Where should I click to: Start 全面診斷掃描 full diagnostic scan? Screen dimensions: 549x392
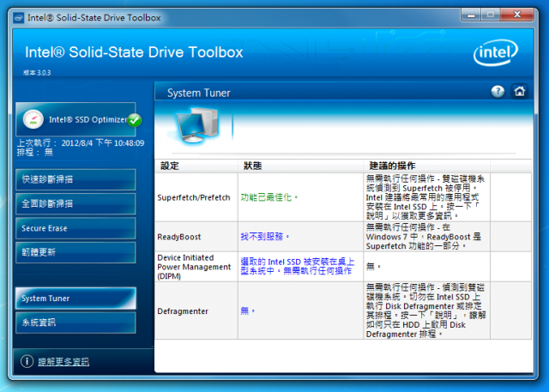tap(75, 203)
